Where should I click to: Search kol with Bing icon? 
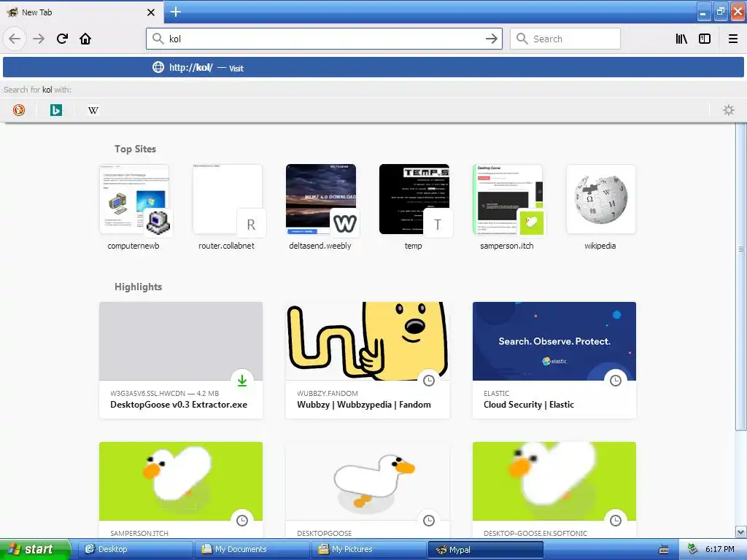point(56,110)
